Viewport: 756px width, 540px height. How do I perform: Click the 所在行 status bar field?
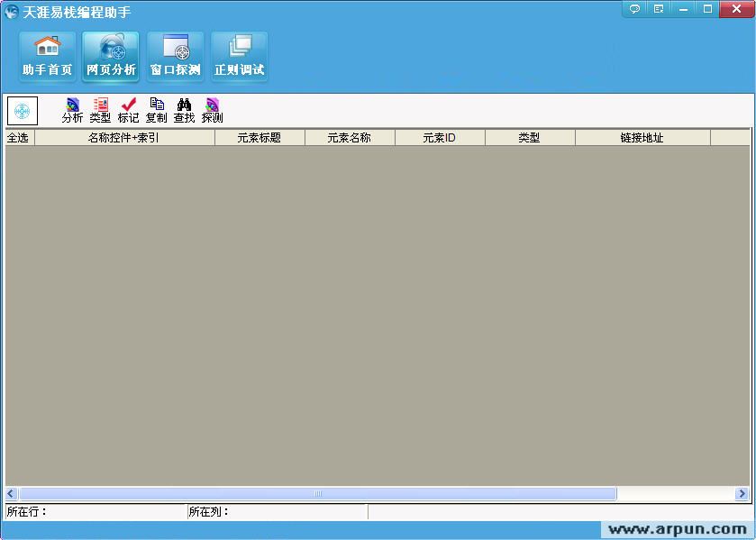(x=96, y=511)
